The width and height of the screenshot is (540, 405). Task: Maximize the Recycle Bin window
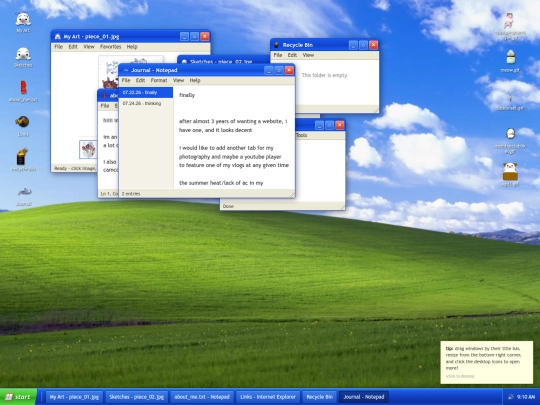[x=363, y=45]
